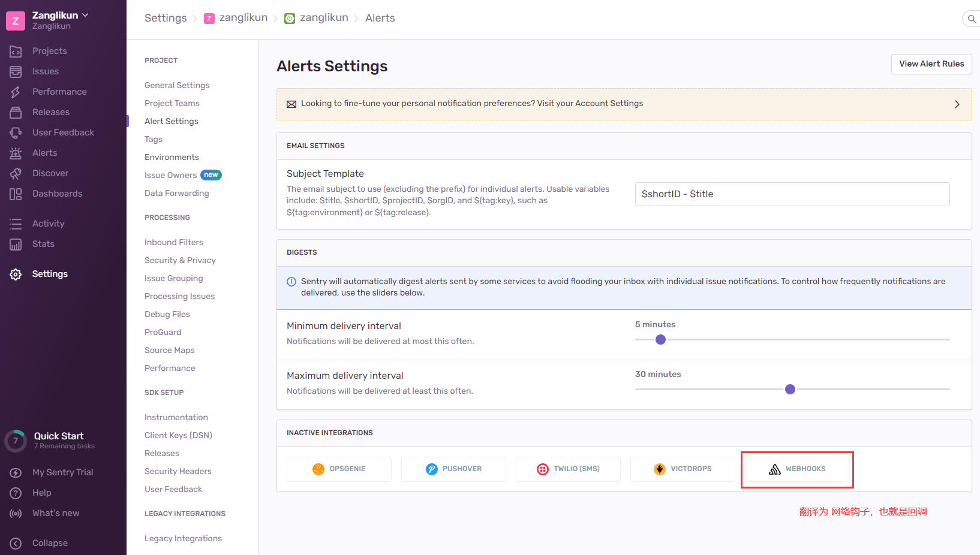Open the Dashboards grid icon
Image resolution: width=980 pixels, height=555 pixels.
pyautogui.click(x=16, y=194)
